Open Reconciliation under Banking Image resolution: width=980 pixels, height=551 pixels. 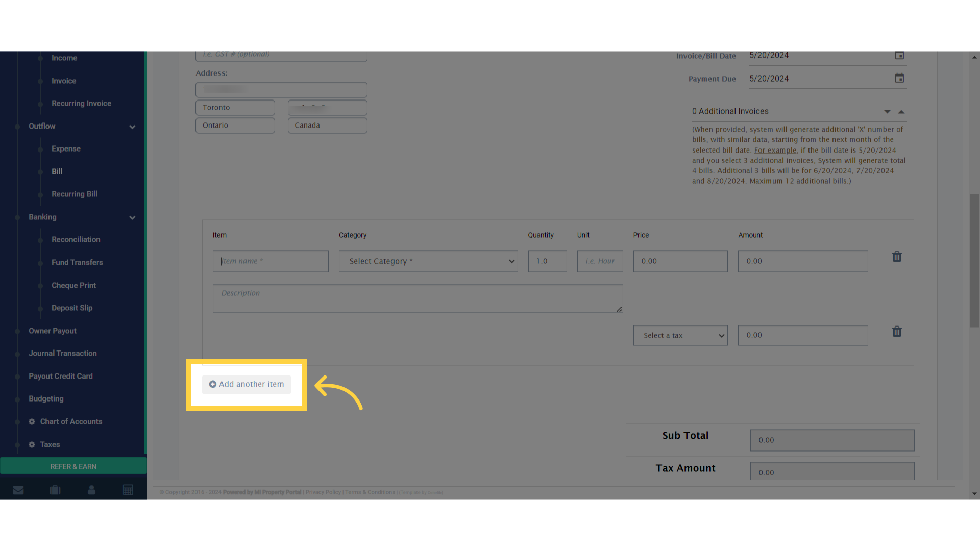click(x=76, y=239)
